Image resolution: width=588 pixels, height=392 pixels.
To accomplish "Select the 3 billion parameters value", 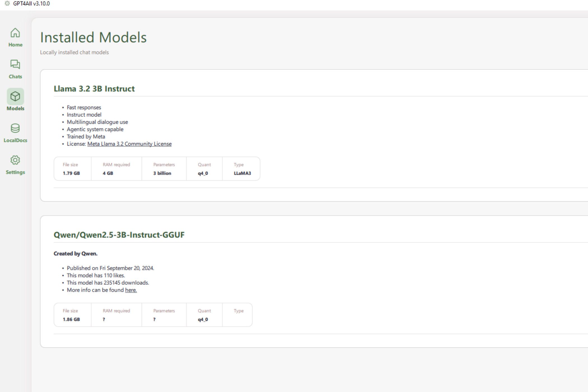I will [162, 173].
